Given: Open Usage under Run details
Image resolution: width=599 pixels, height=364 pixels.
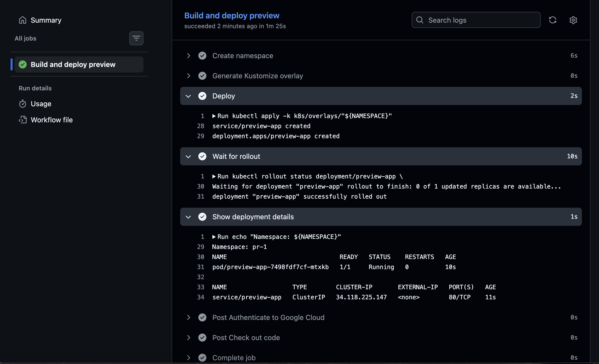Looking at the screenshot, I should tap(41, 104).
